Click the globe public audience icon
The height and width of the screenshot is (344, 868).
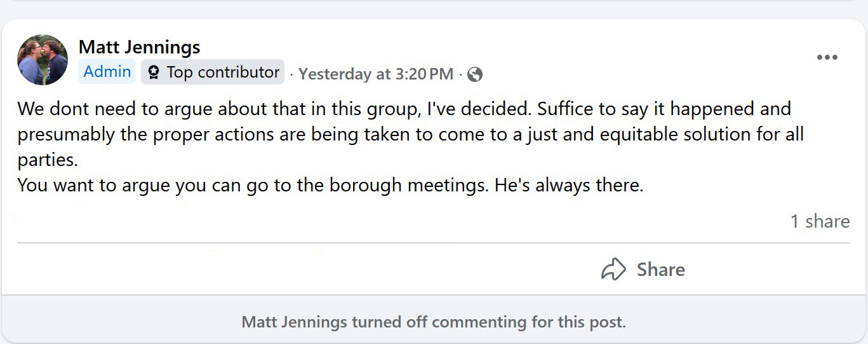475,75
